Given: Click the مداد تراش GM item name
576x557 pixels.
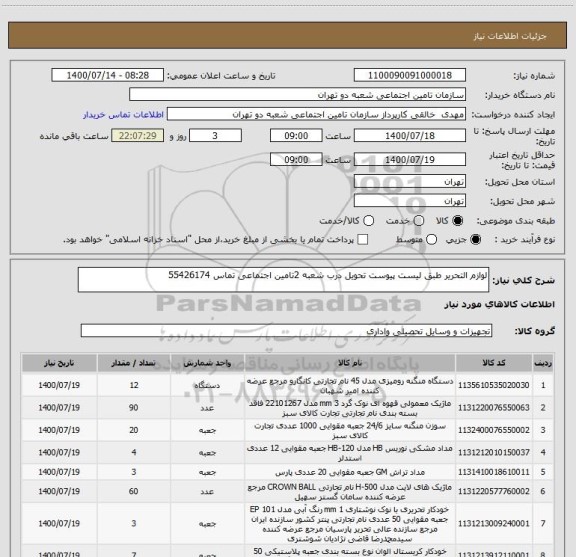Looking at the screenshot, I should [350, 472].
